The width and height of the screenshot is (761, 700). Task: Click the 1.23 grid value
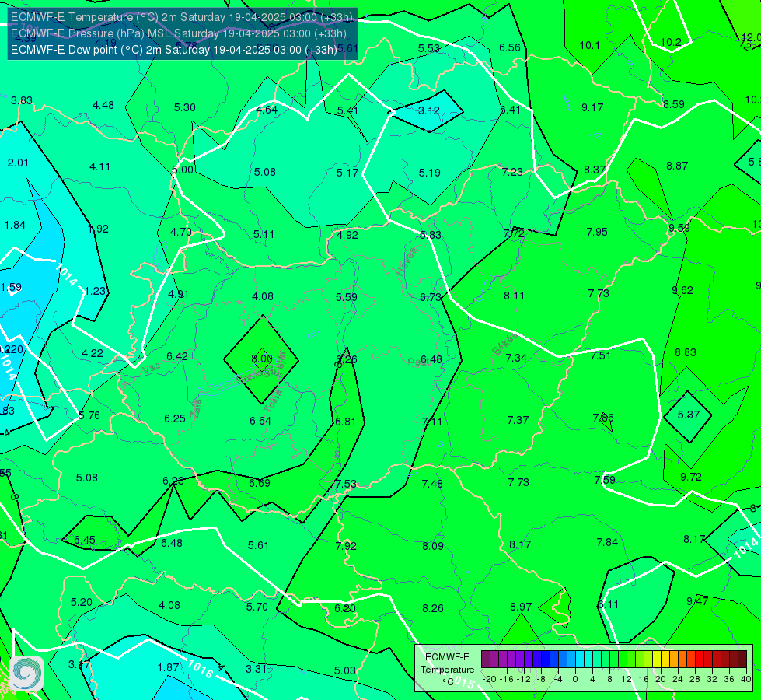click(95, 292)
